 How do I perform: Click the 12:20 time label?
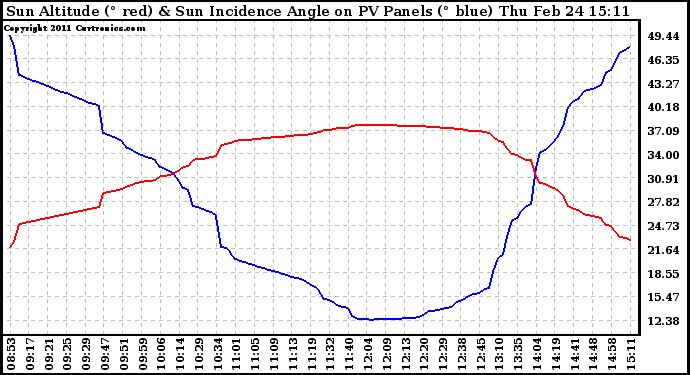click(424, 354)
